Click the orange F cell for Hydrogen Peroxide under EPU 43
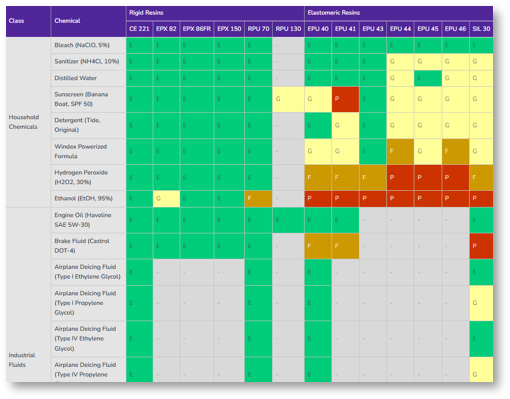The image size is (510, 399). (x=373, y=177)
